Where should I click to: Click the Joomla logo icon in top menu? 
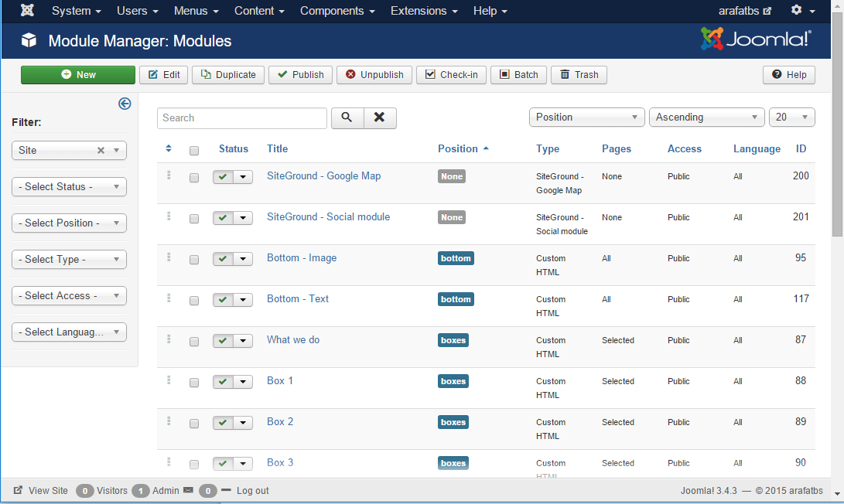[x=27, y=11]
